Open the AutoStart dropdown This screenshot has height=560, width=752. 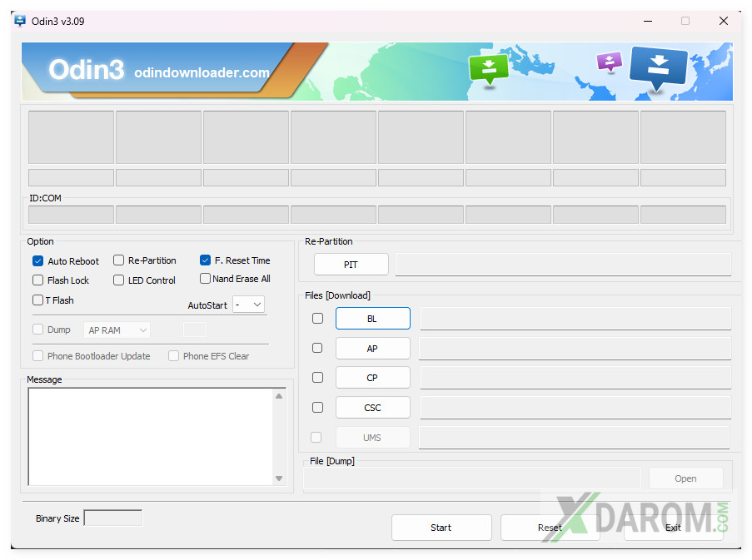[x=248, y=305]
